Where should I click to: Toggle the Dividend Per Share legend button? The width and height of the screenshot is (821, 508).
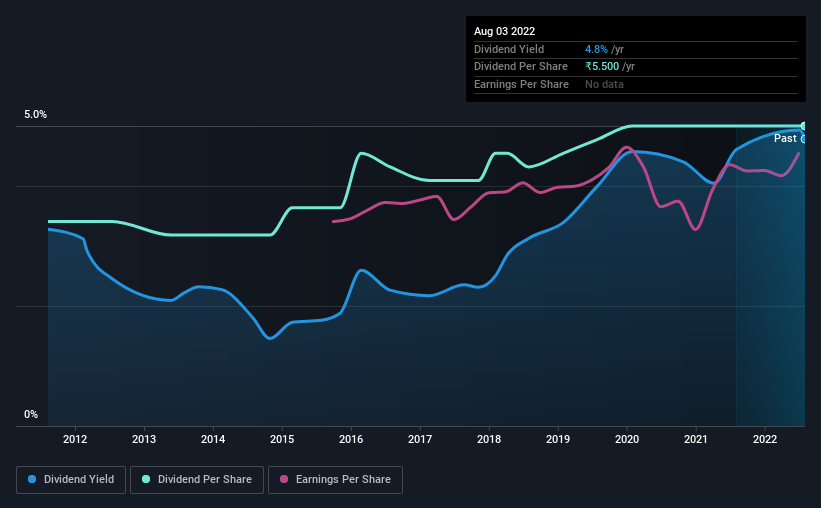coord(197,480)
